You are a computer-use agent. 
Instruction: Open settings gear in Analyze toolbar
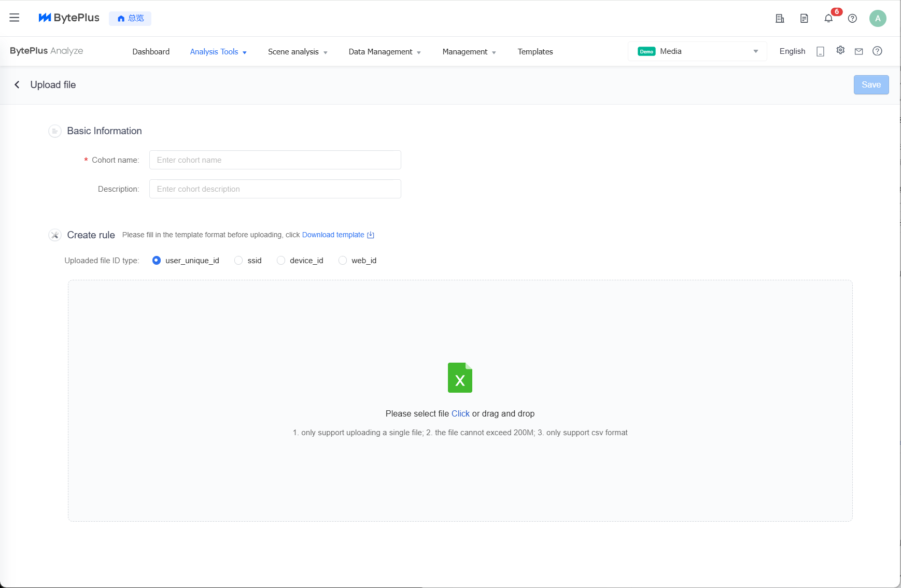click(840, 50)
